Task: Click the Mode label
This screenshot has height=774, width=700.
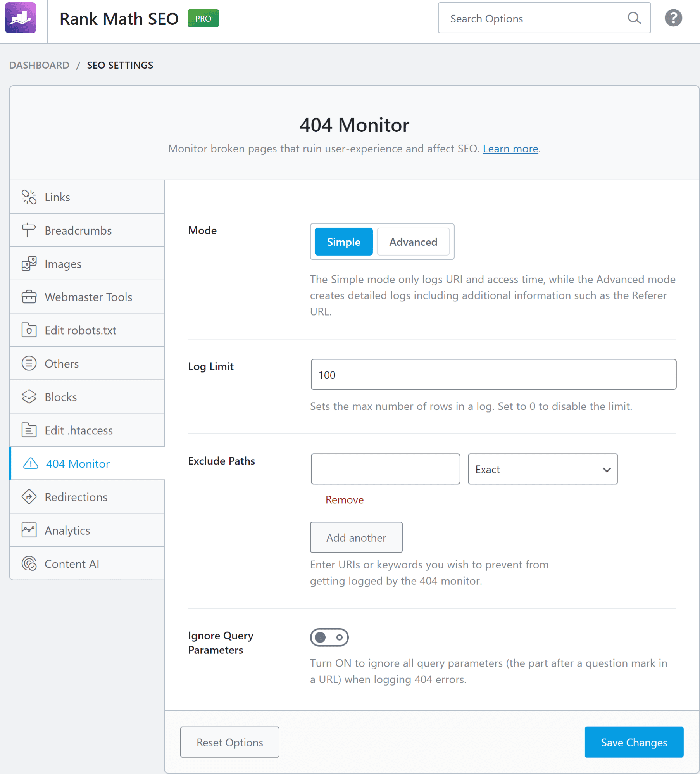Action: point(202,230)
